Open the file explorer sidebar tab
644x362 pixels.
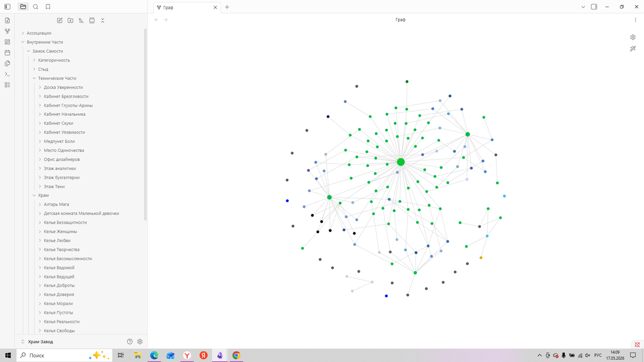pyautogui.click(x=23, y=7)
